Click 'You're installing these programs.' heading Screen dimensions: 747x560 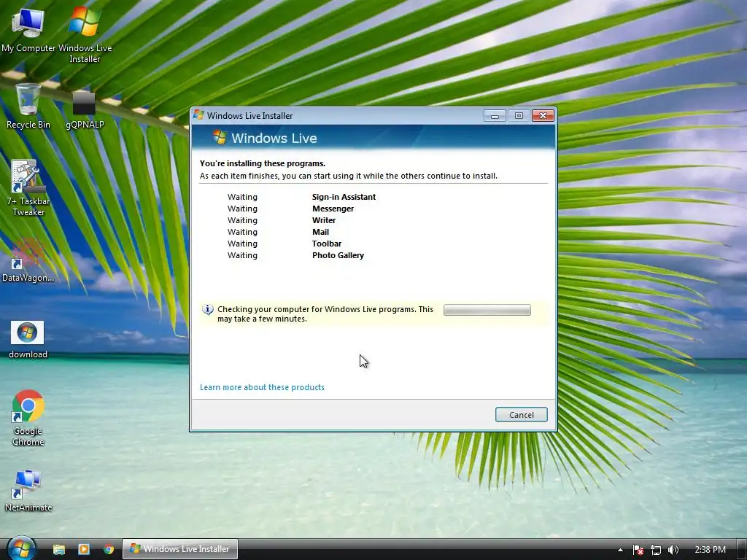coord(263,163)
